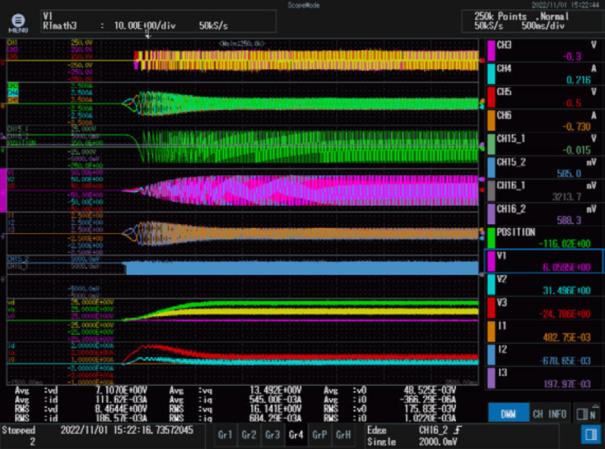Click the red V3 color swatch
The width and height of the screenshot is (605, 449).
click(x=491, y=308)
